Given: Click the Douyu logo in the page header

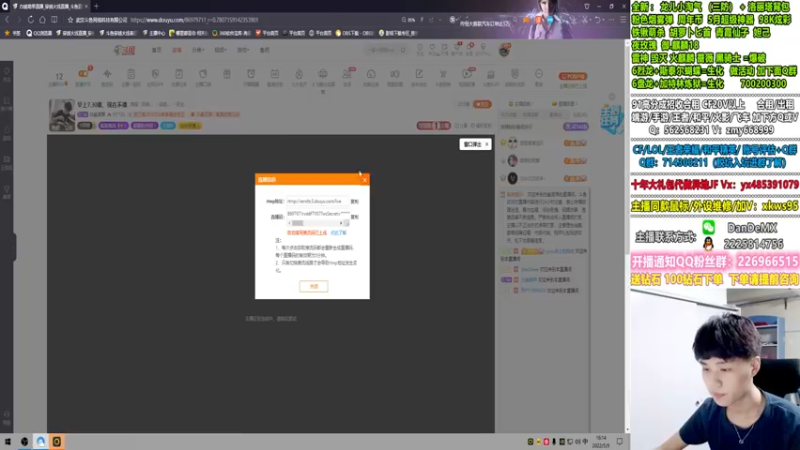Looking at the screenshot, I should [x=124, y=50].
